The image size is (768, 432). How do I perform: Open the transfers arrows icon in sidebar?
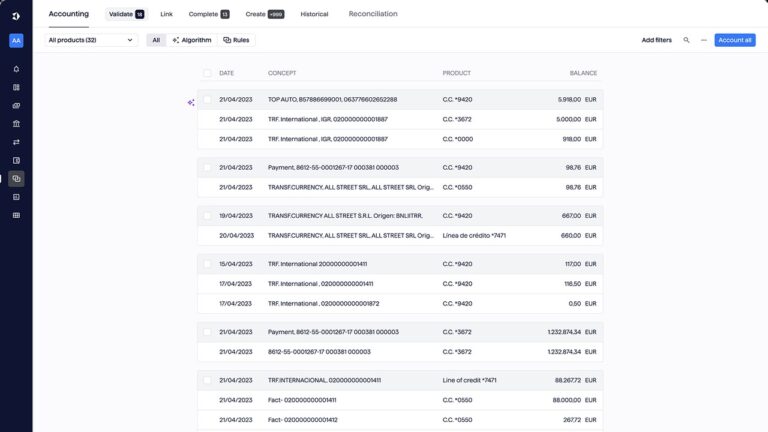coord(16,142)
